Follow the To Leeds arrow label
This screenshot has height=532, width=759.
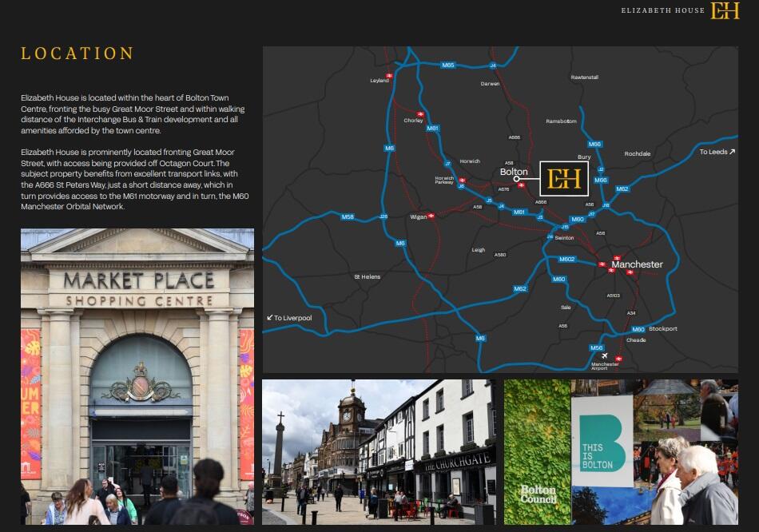click(717, 152)
